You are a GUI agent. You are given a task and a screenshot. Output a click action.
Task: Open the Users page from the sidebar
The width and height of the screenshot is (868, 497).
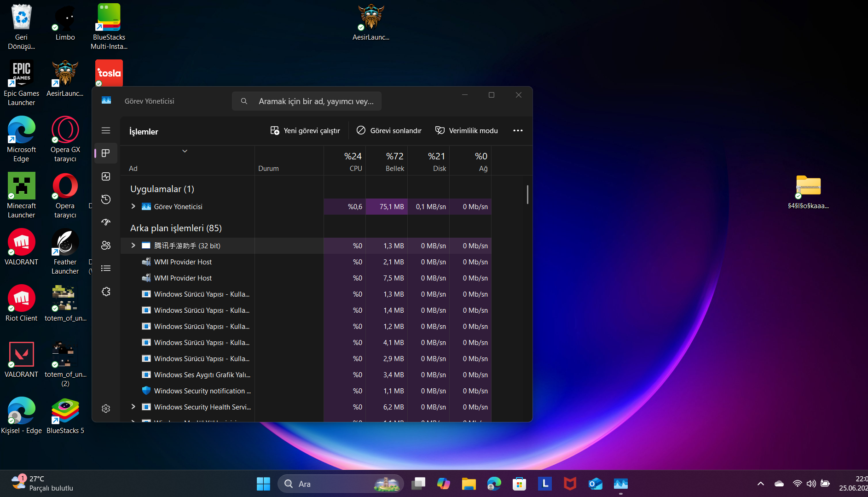click(106, 245)
